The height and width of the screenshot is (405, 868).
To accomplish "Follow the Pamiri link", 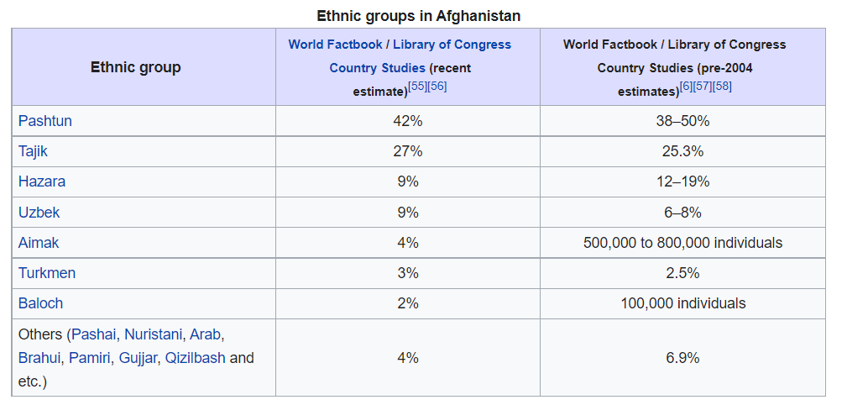I will [x=90, y=358].
